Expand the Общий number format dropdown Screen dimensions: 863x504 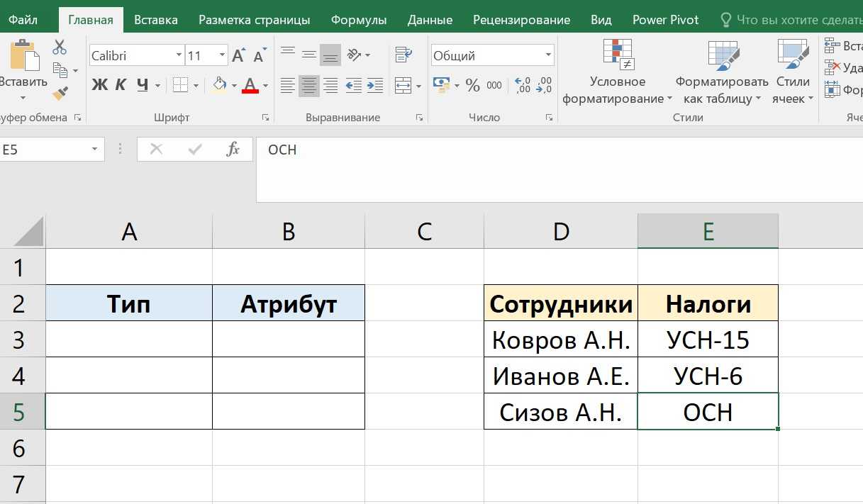click(x=548, y=55)
